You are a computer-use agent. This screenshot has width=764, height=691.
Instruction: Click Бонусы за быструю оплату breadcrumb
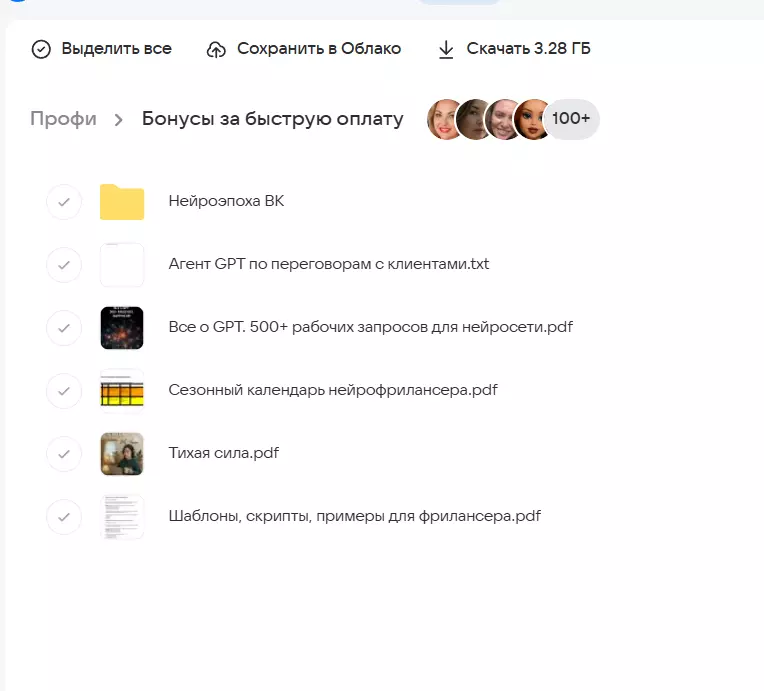pos(272,119)
